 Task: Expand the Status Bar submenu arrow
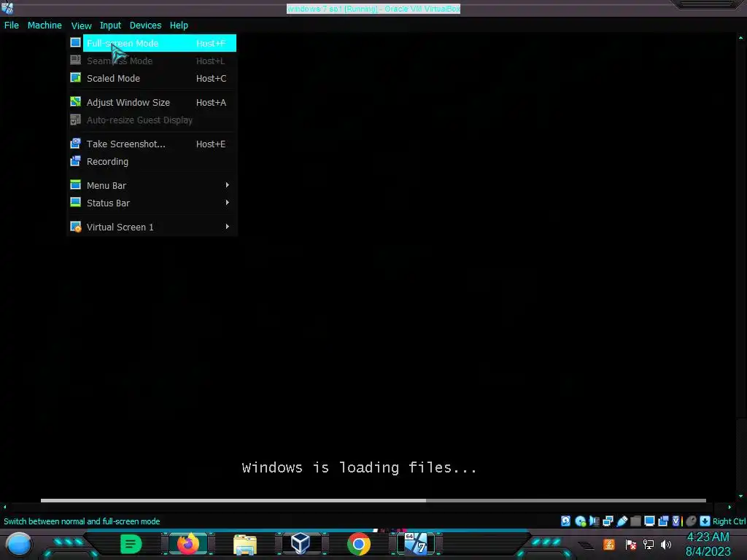[228, 203]
